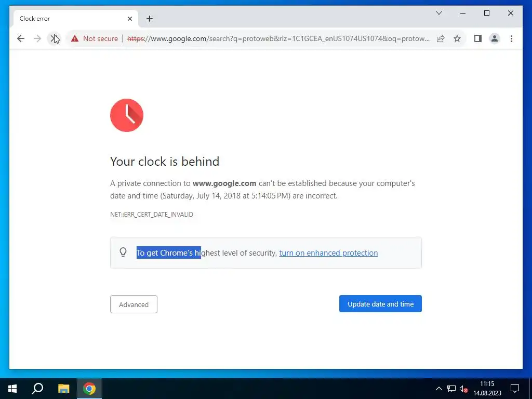Click the lightbulb tip icon
Screen dimensions: 532x399
pos(123,252)
